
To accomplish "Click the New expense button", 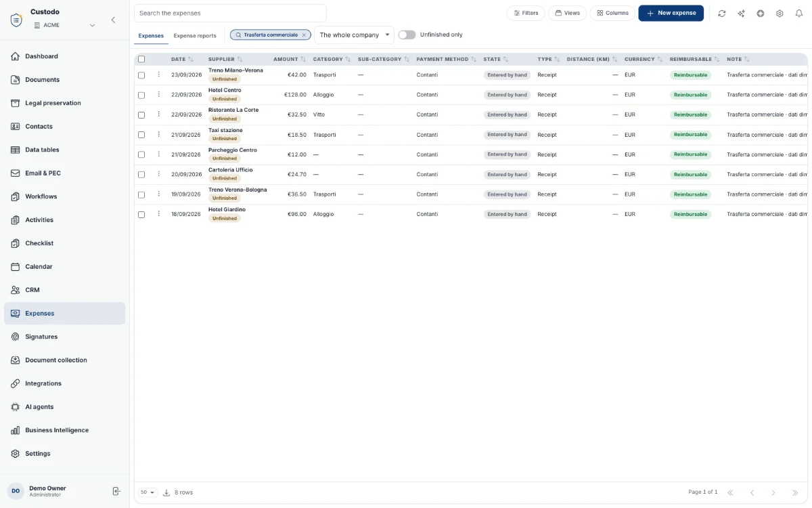I will 671,13.
